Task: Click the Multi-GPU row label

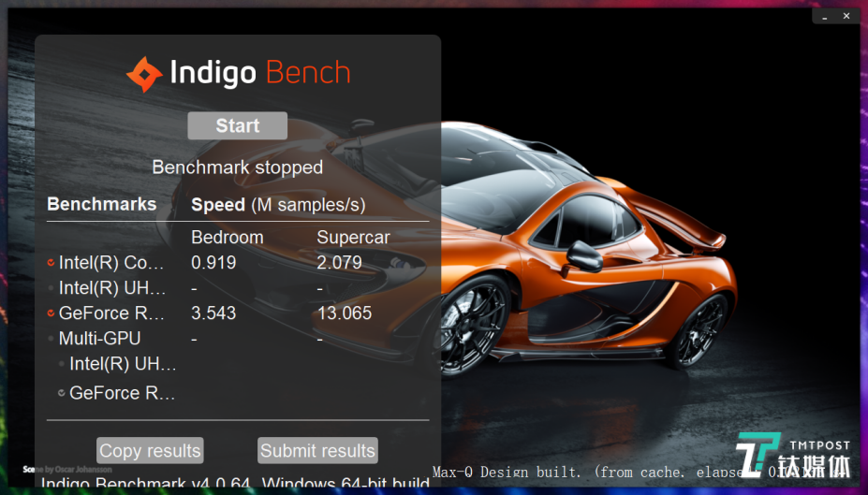Action: (x=99, y=339)
